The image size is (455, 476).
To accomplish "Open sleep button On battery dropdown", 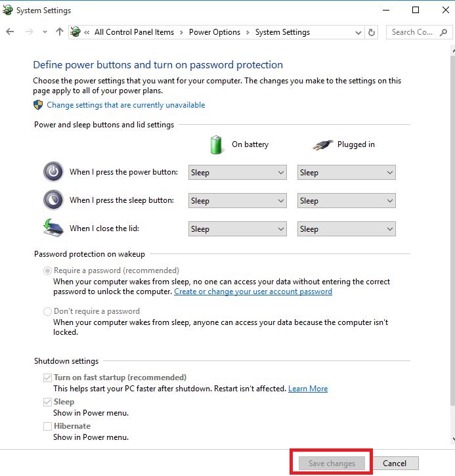I will (x=238, y=201).
